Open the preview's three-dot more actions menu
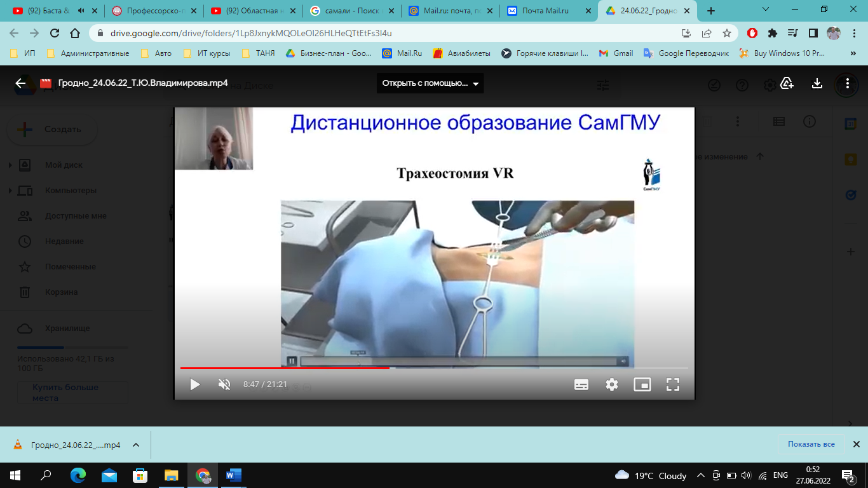 [848, 83]
